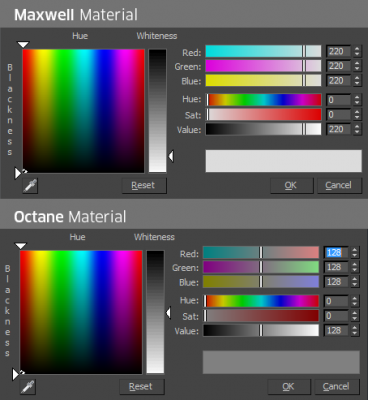Click the Hue spinner arrows in Maxwell Material
The width and height of the screenshot is (368, 400).
(357, 100)
